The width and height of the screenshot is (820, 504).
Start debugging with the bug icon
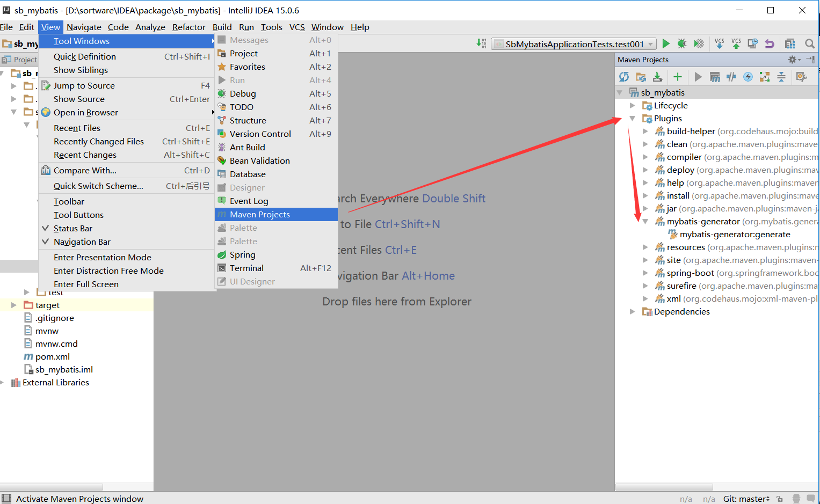point(682,43)
